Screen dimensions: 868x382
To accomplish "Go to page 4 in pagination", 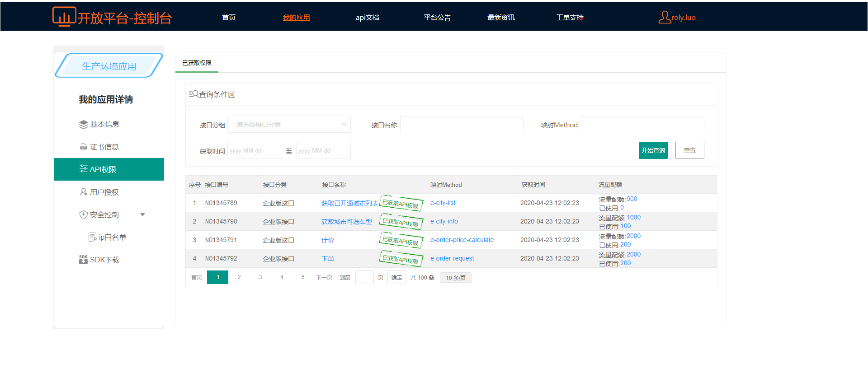I will pyautogui.click(x=282, y=277).
